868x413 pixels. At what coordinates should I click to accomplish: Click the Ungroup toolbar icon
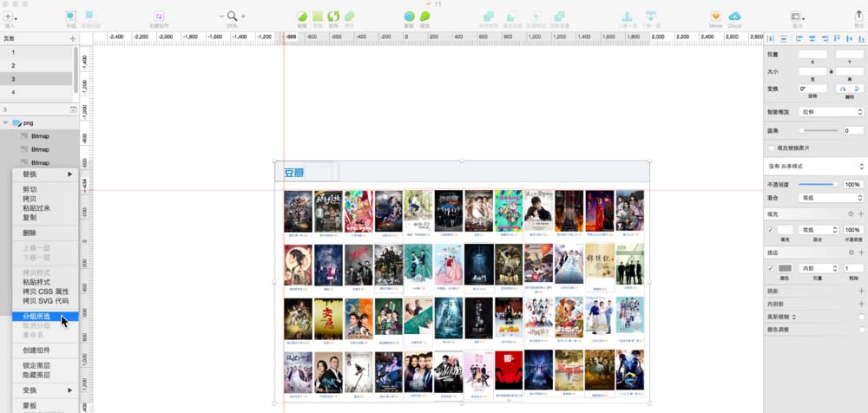(x=89, y=16)
